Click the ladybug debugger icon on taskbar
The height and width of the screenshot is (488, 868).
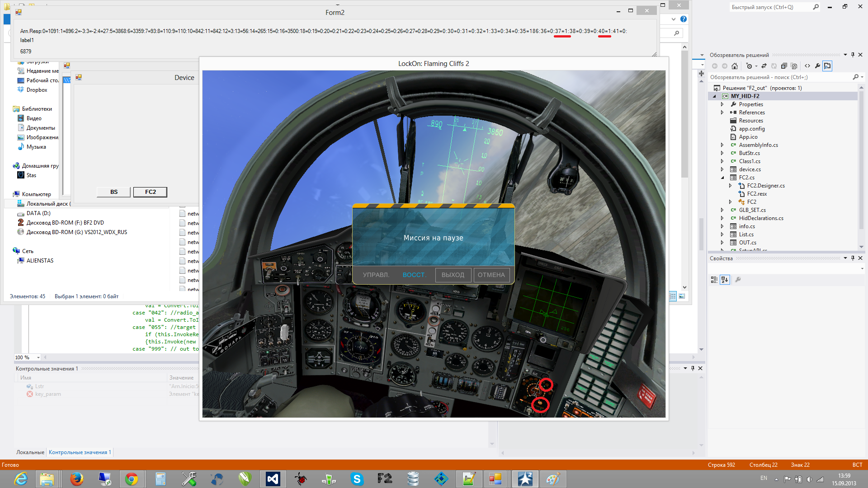(301, 479)
